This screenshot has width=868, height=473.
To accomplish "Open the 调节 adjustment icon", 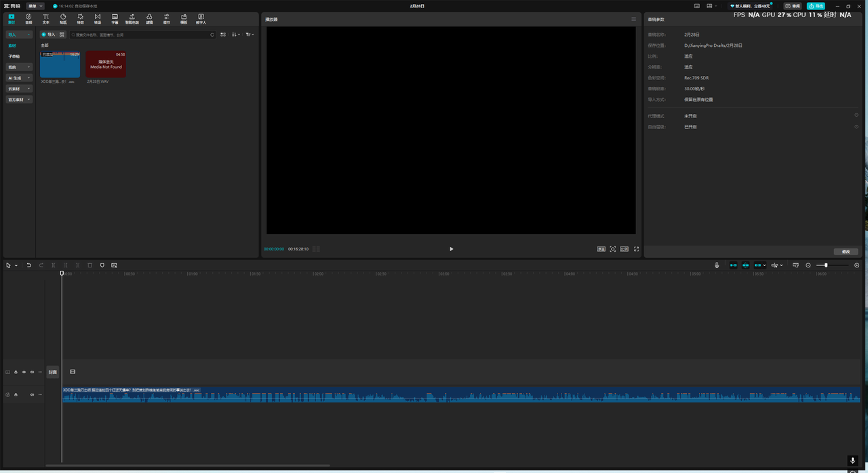I will tap(167, 19).
